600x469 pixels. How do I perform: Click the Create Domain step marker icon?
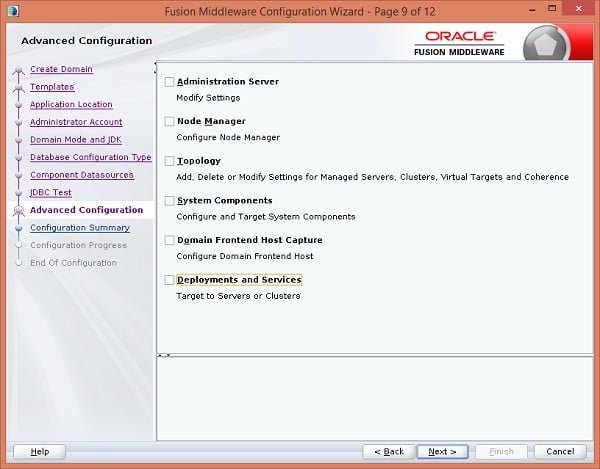(x=18, y=70)
